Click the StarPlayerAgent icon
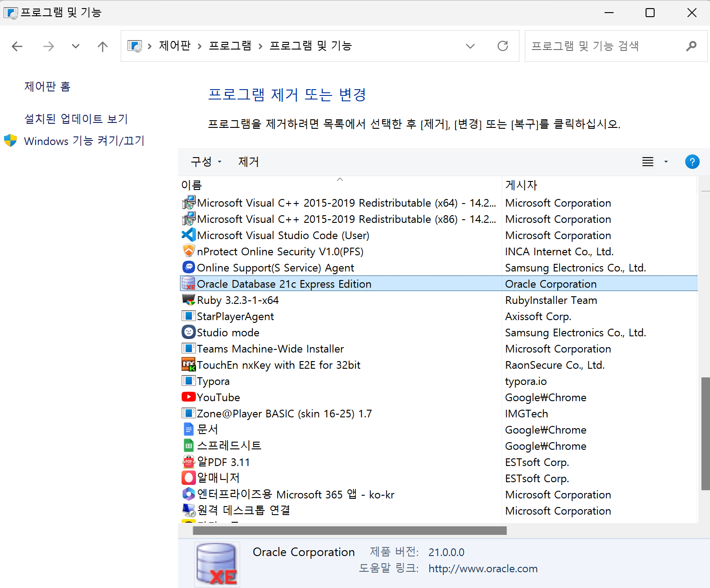Screen dimensions: 710x588 coord(189,316)
